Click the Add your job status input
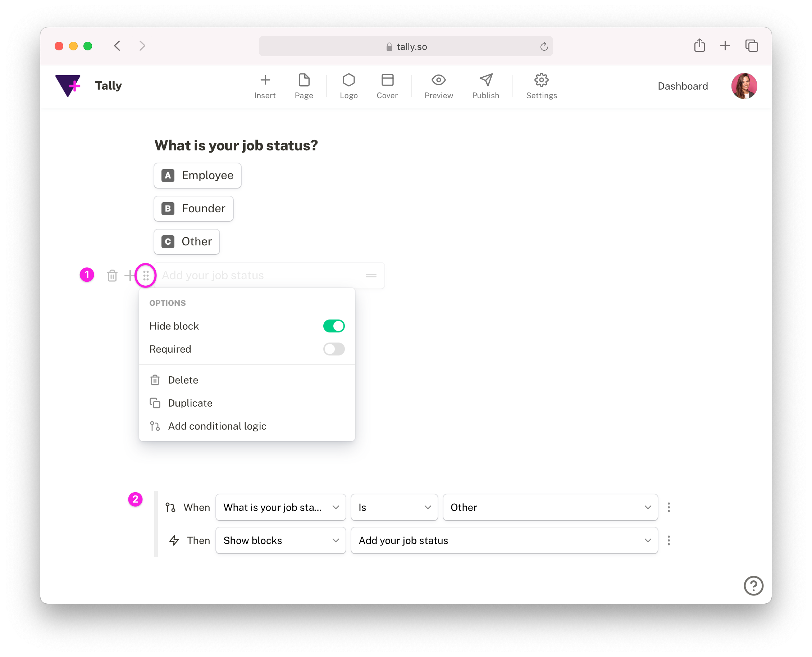The width and height of the screenshot is (812, 657). click(x=269, y=276)
